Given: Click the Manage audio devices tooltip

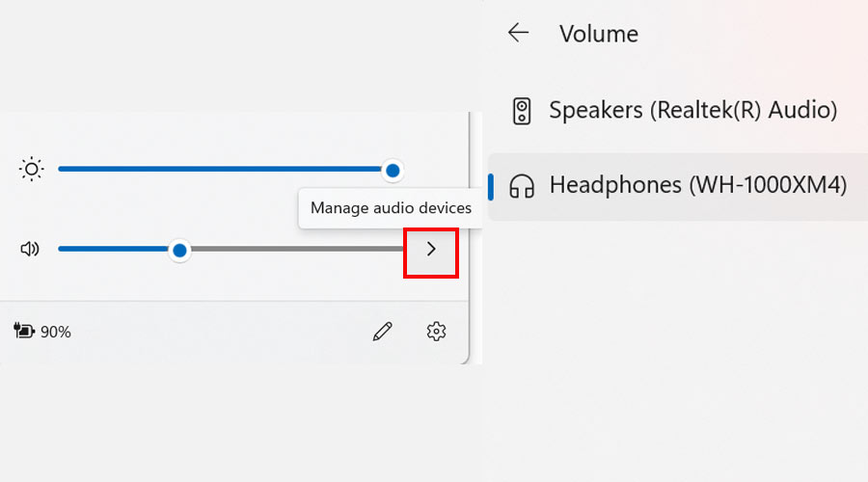Looking at the screenshot, I should click(391, 208).
